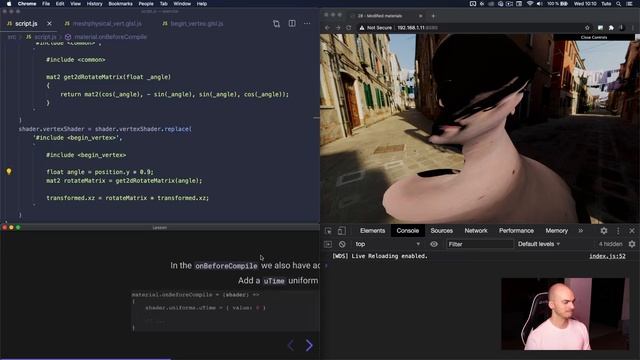Open the Window menu
The image size is (640, 360).
[x=182, y=4]
